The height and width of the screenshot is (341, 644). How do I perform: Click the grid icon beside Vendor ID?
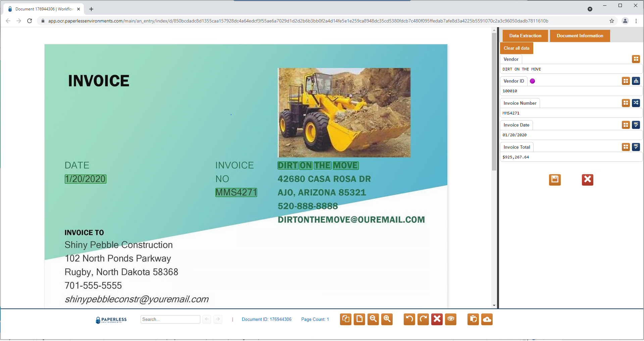(x=626, y=81)
